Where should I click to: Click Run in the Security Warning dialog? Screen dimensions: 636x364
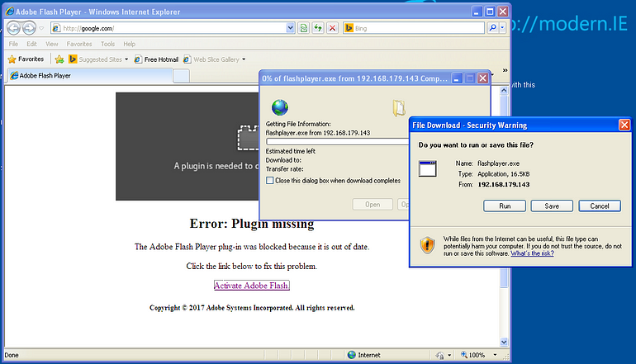505,206
